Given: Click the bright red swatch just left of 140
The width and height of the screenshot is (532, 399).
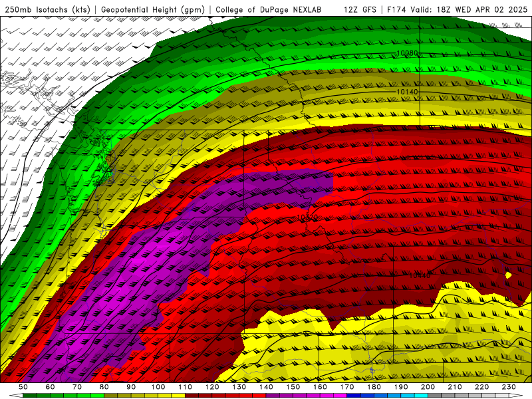Looking at the screenshot, I should pos(259,396).
